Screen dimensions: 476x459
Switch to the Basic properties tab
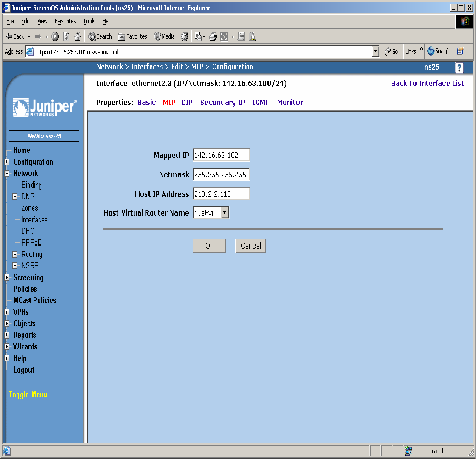point(146,102)
